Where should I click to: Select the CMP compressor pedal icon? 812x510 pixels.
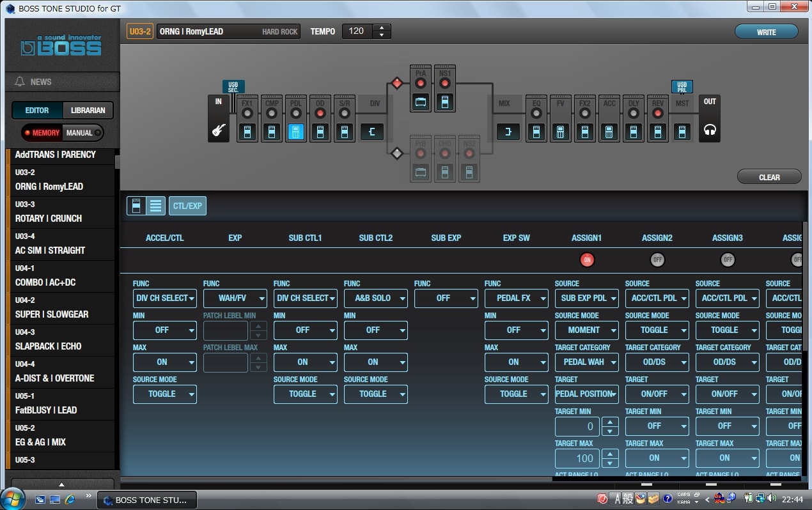point(271,132)
